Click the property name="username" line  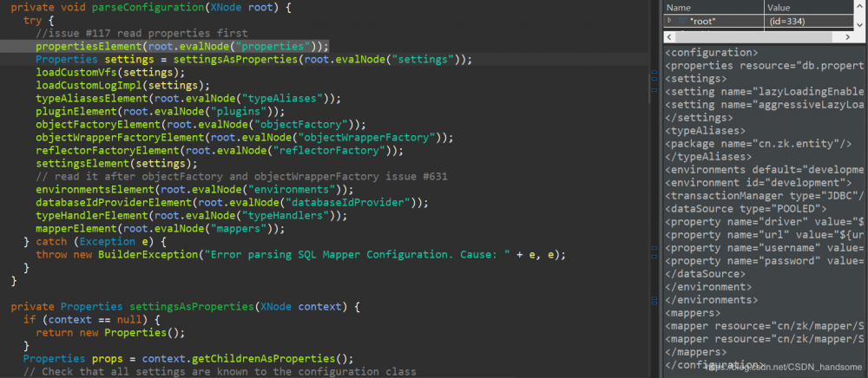[764, 248]
